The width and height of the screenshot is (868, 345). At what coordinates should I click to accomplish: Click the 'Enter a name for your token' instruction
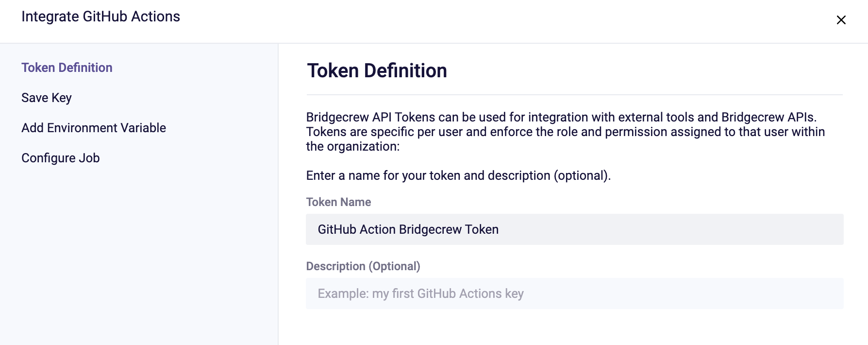pos(458,175)
